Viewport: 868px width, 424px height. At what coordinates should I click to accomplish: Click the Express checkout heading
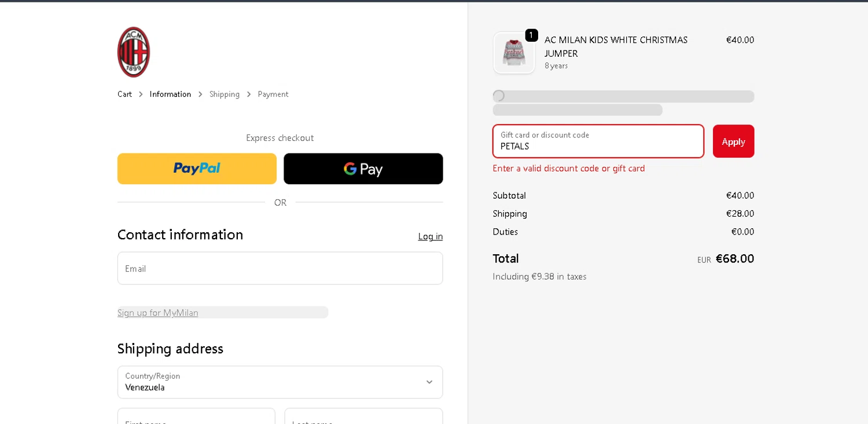click(280, 138)
